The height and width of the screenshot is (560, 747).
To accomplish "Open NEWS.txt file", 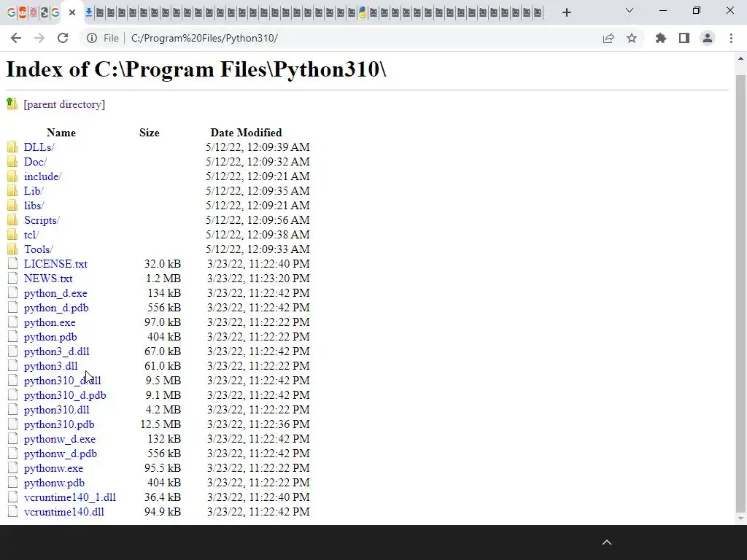I will (x=48, y=279).
